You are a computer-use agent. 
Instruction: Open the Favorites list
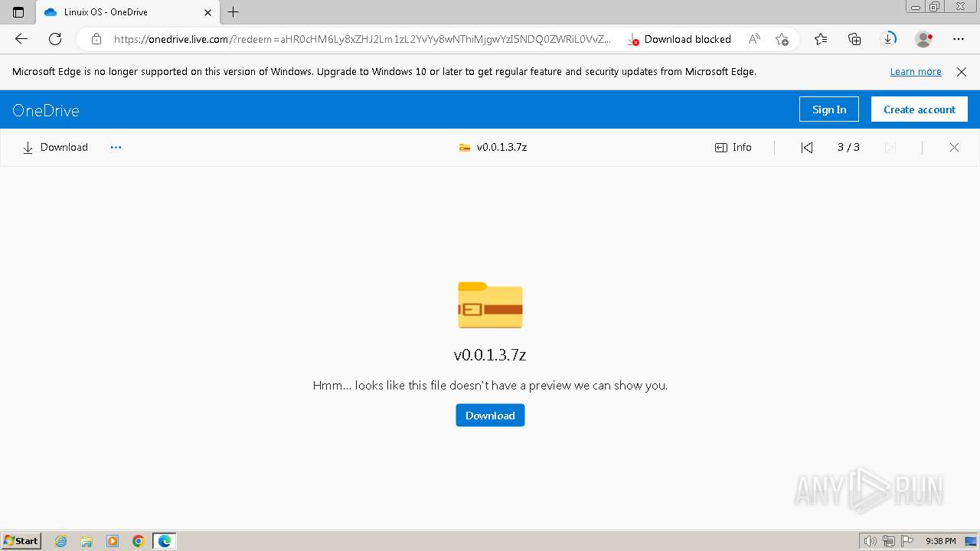click(x=821, y=39)
